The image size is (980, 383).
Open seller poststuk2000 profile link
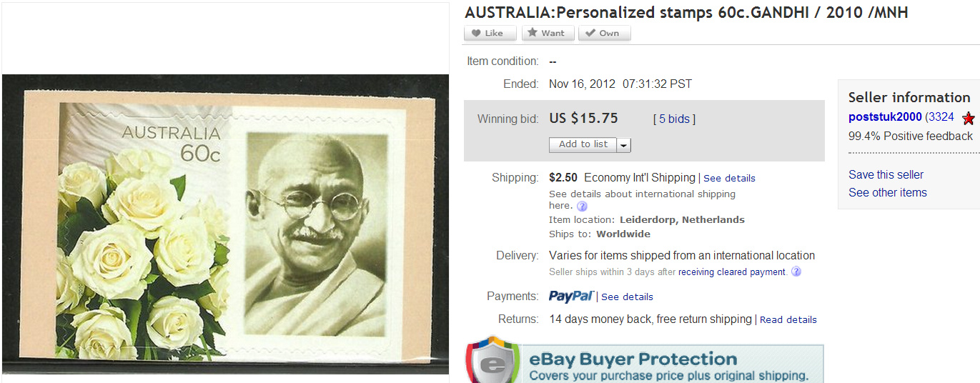click(x=885, y=117)
